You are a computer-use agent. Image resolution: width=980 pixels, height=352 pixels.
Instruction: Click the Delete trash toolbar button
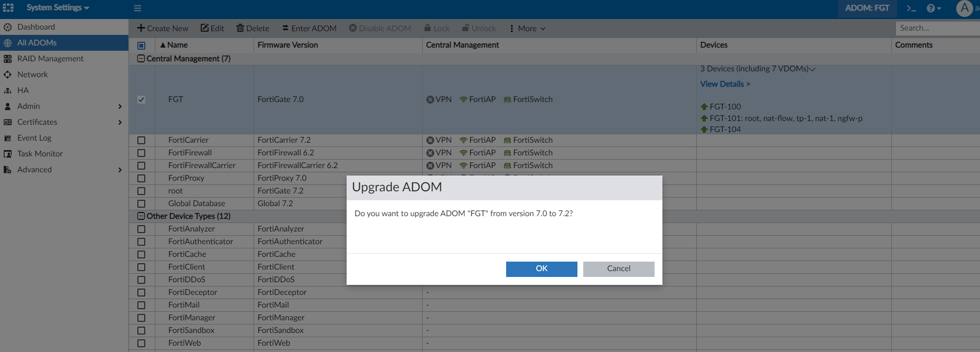tap(253, 29)
